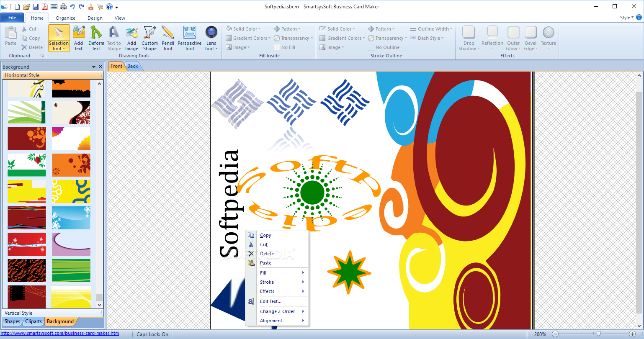Viewport: 644px width, 339px height.
Task: Open the smartsyssoft.com link in status bar
Action: pos(60,334)
